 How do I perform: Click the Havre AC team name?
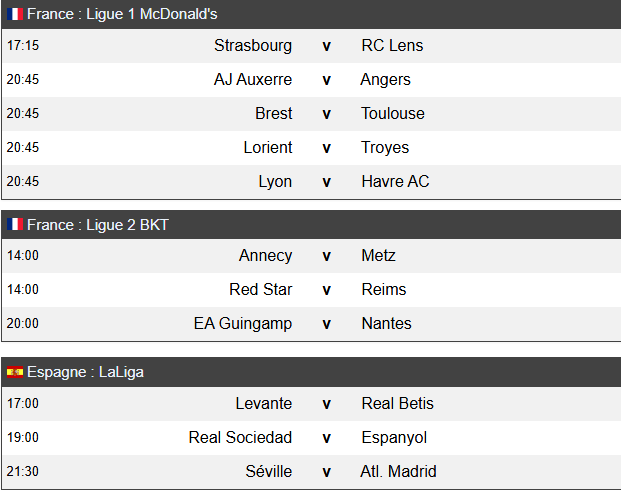[395, 181]
